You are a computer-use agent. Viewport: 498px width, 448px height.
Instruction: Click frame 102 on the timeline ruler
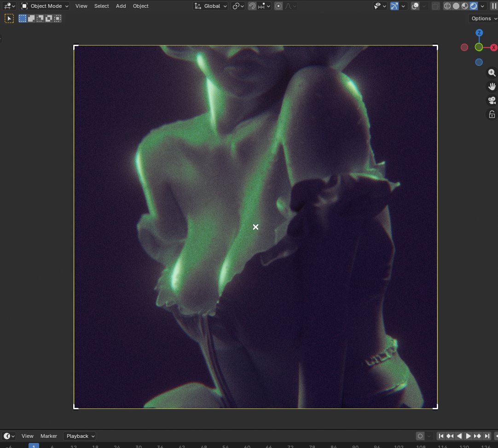399,446
